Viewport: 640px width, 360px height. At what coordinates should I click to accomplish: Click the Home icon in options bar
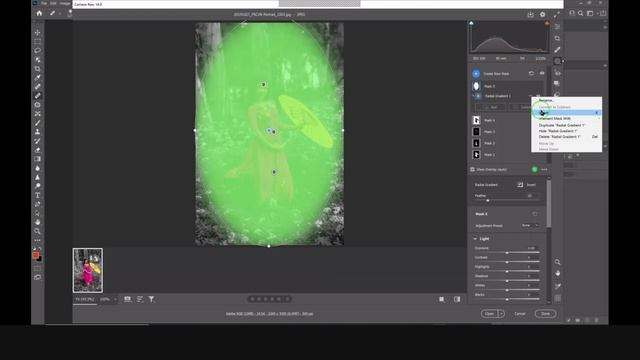39,13
